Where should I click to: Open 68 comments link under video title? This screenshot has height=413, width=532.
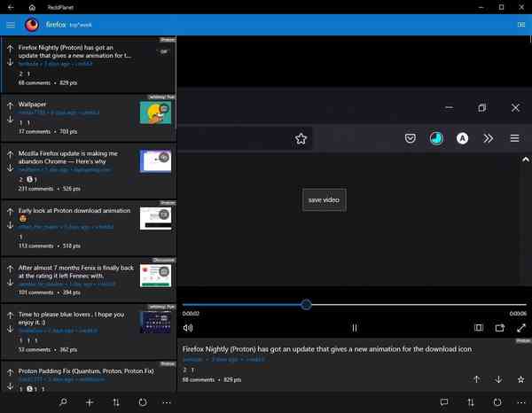tap(199, 379)
